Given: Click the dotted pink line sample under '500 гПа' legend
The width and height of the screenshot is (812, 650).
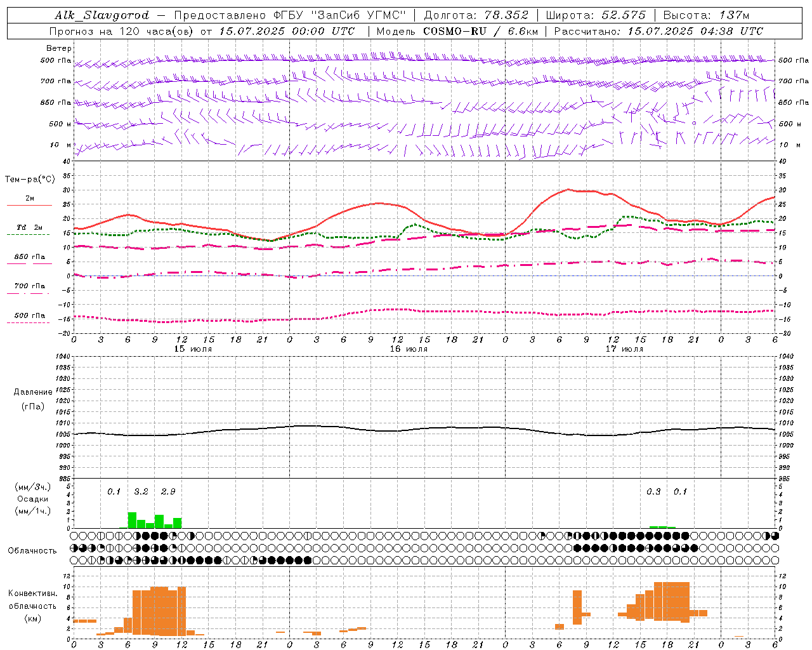Looking at the screenshot, I should pos(28,322).
